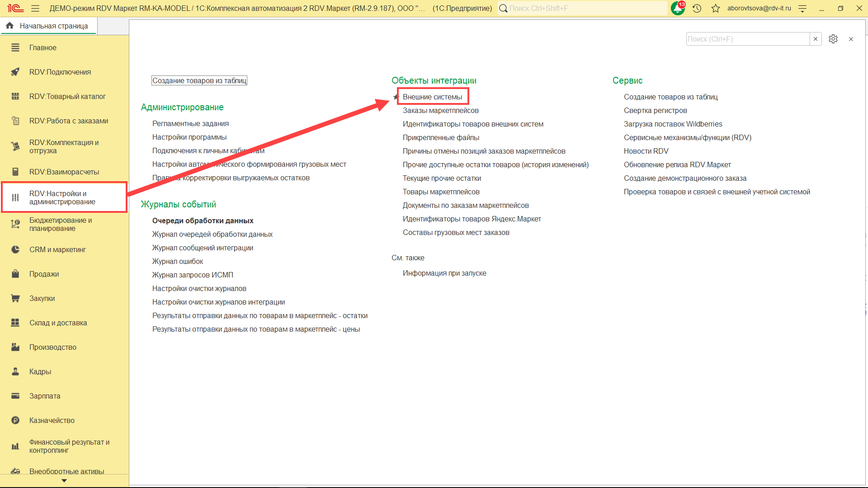Clear the function search field
The width and height of the screenshot is (868, 488).
tap(816, 39)
